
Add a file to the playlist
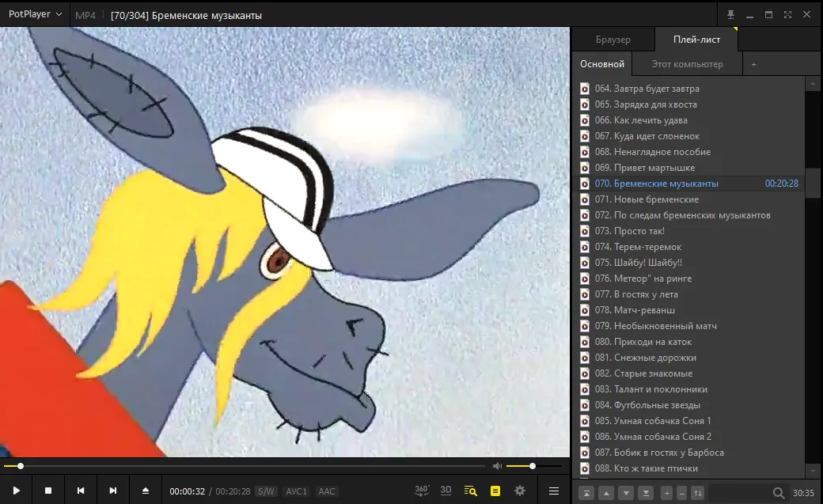[666, 493]
